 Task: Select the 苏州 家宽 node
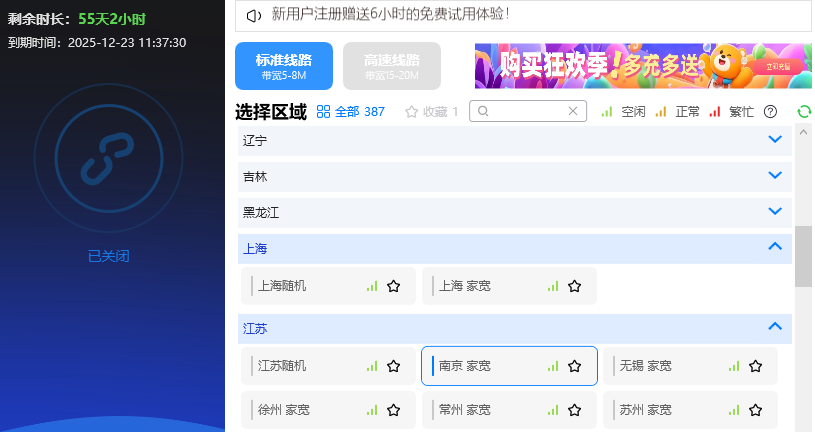tap(690, 410)
